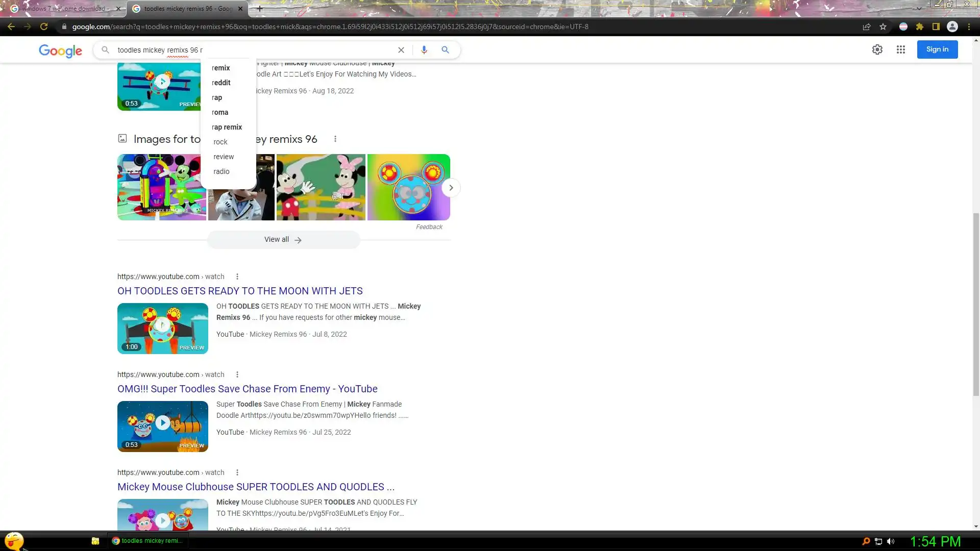The image size is (980, 551).
Task: Click View all images button
Action: (283, 240)
